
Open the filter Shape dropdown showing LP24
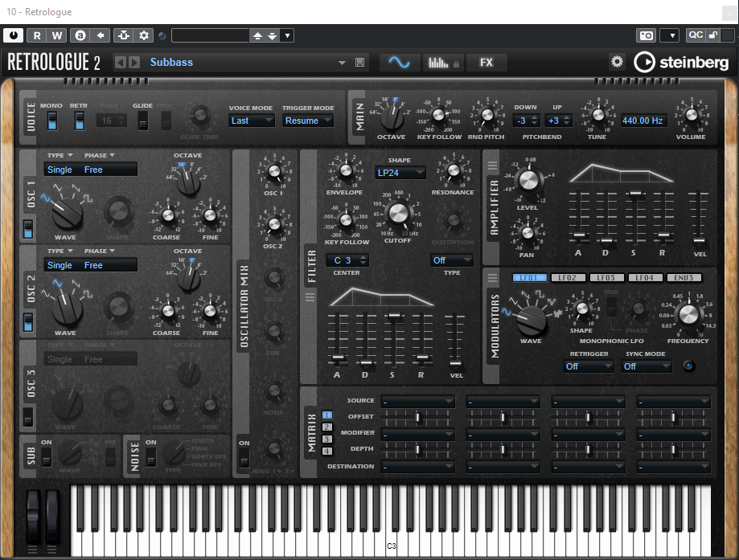pos(400,172)
